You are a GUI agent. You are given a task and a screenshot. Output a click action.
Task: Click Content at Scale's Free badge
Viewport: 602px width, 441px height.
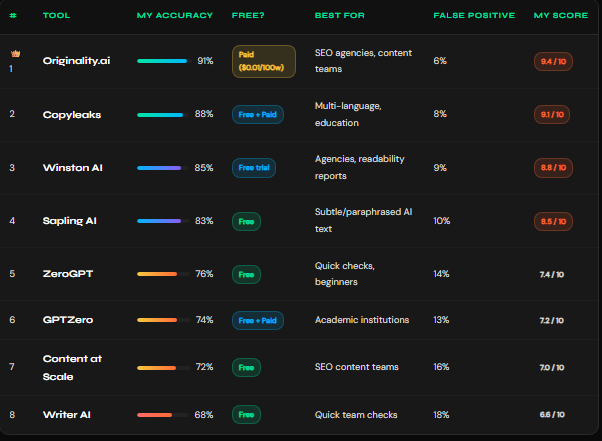click(x=246, y=367)
